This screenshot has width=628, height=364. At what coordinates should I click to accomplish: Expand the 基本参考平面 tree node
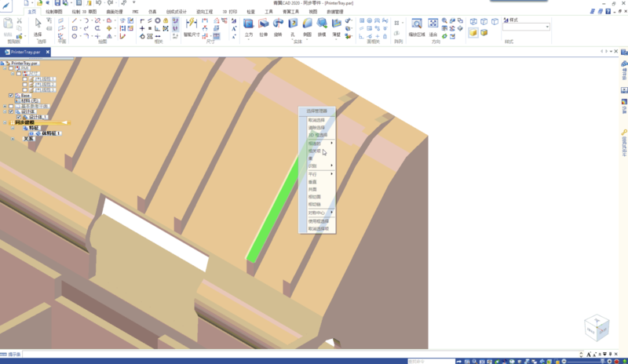pos(5,106)
